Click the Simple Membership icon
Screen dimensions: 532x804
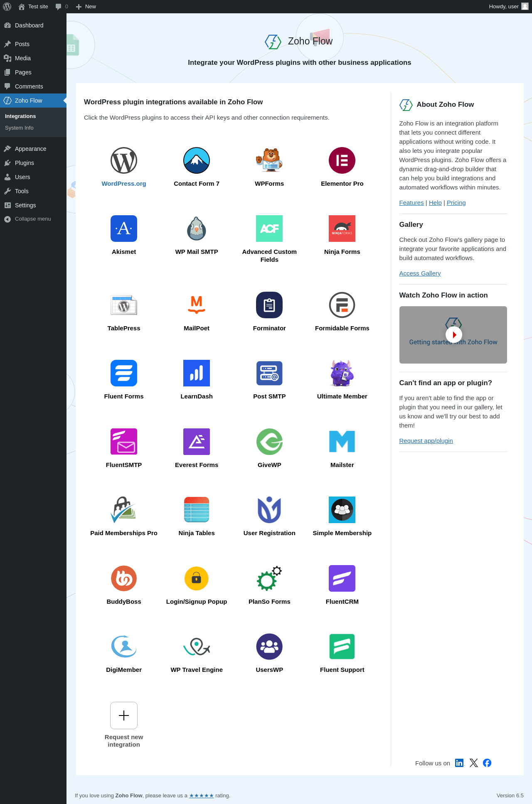point(342,510)
